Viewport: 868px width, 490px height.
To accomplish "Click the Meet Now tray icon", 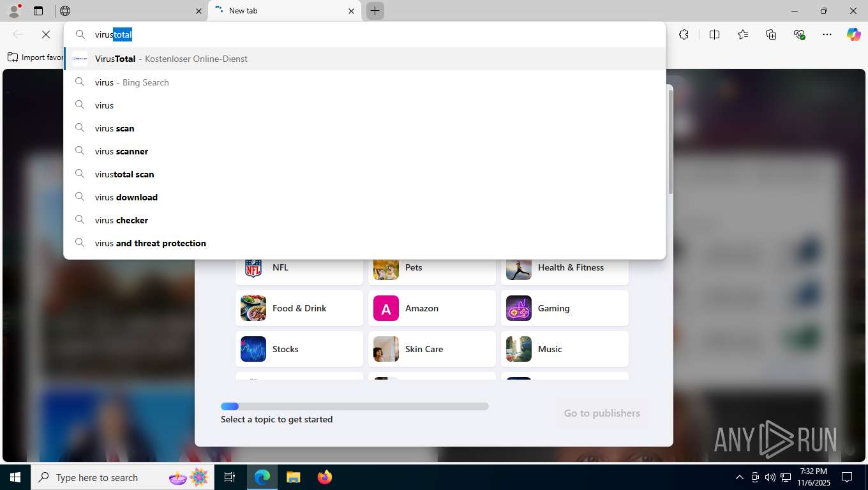I will point(755,477).
